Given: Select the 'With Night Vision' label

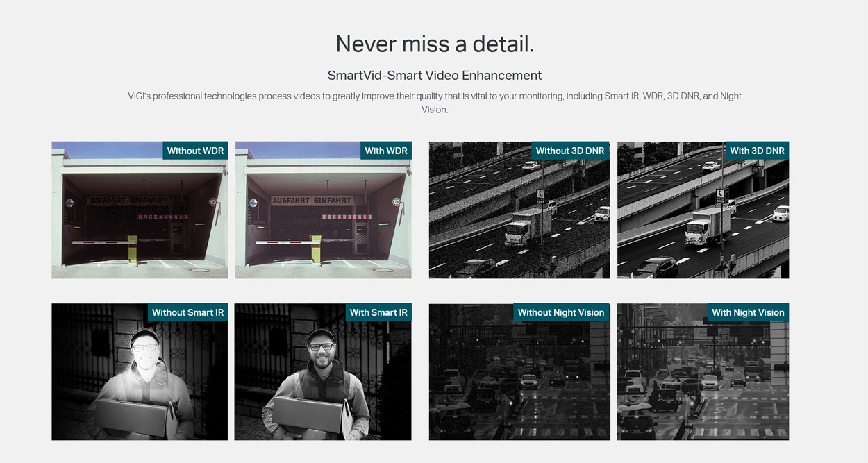Looking at the screenshot, I should click(748, 312).
